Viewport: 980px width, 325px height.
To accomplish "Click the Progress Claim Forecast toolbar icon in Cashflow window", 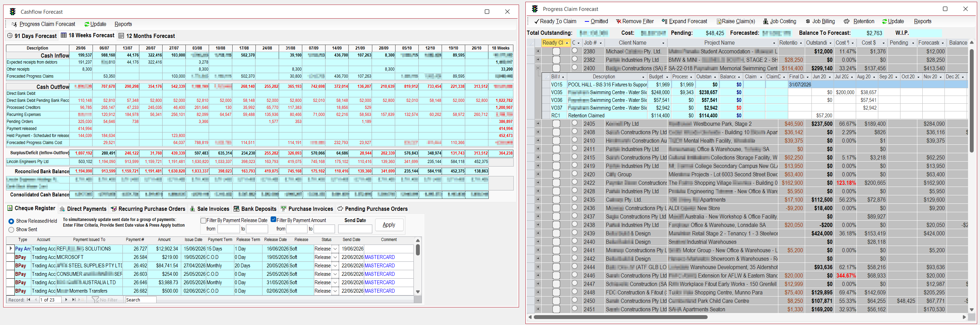I will coord(14,24).
